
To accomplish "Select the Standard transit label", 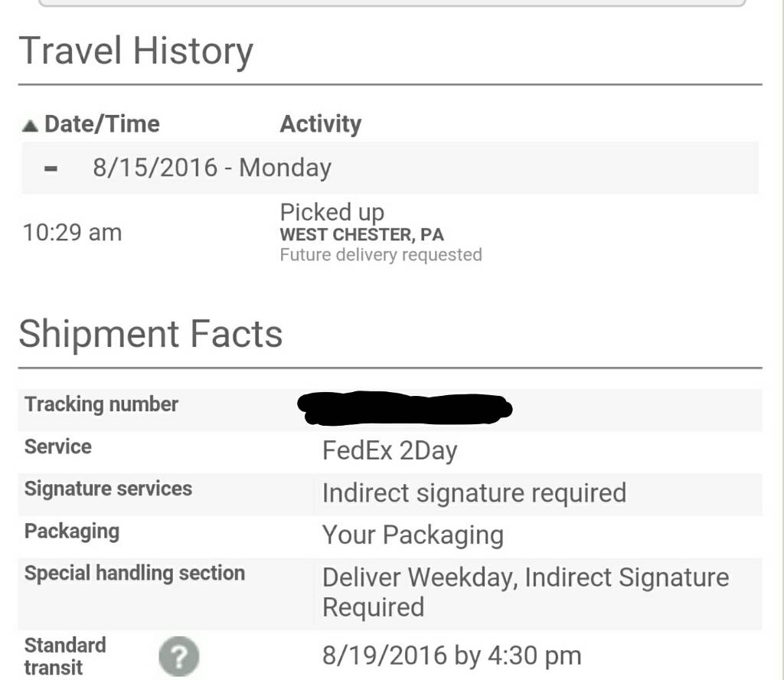I will (65, 656).
